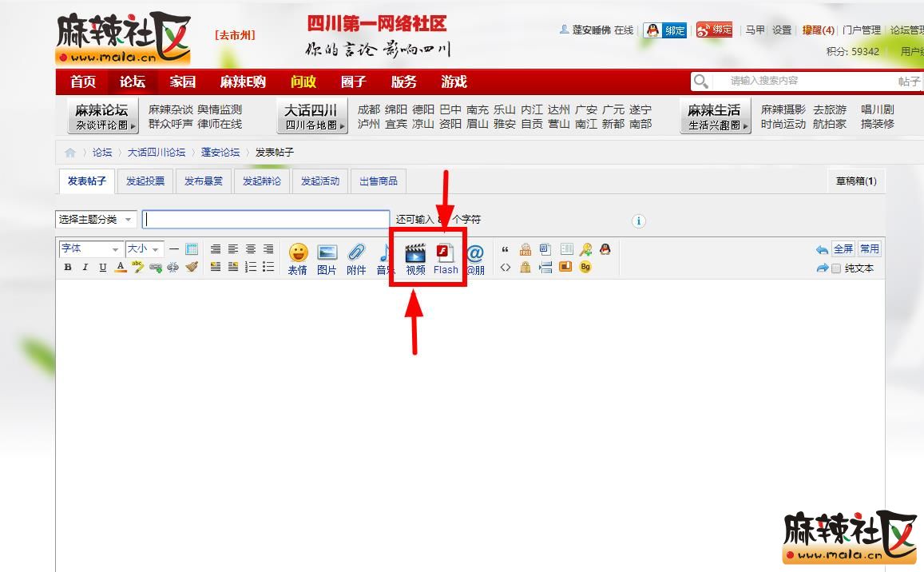Screen dimensions: 924x572
Task: Go to 首页 home in the navigation bar
Action: (x=82, y=81)
